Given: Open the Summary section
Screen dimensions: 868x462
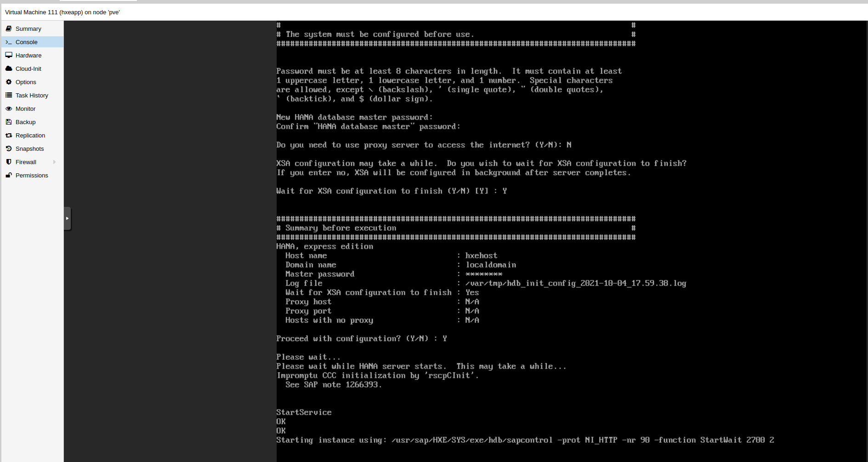Looking at the screenshot, I should [33, 29].
